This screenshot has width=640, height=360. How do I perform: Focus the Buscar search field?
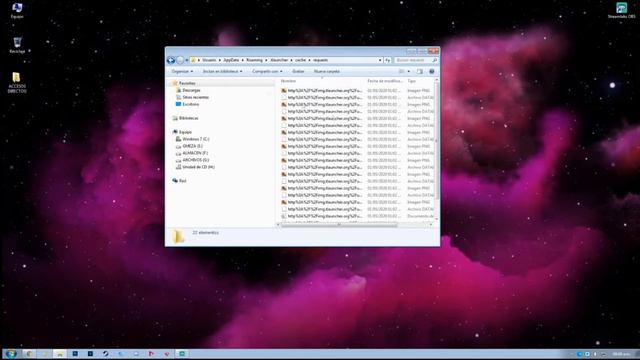click(412, 60)
